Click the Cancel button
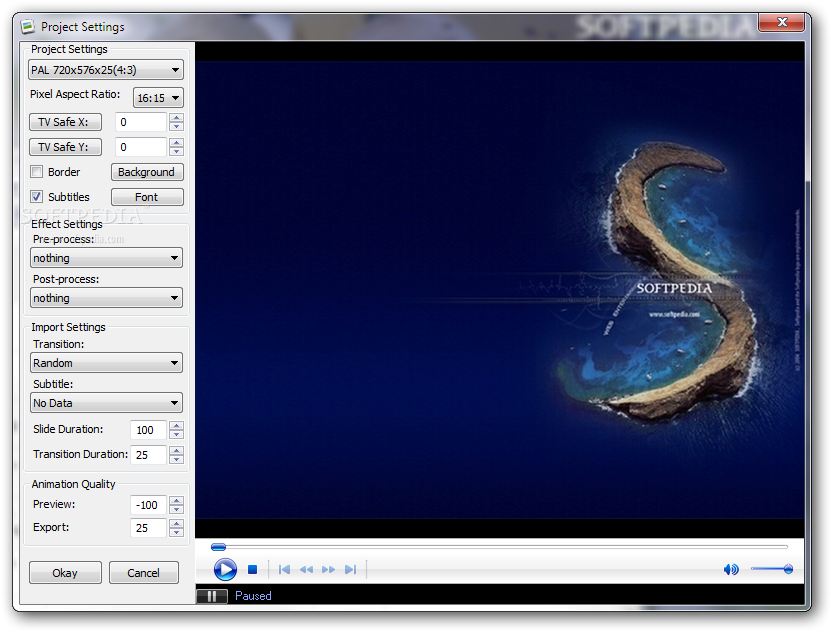The image size is (832, 632). click(x=144, y=573)
